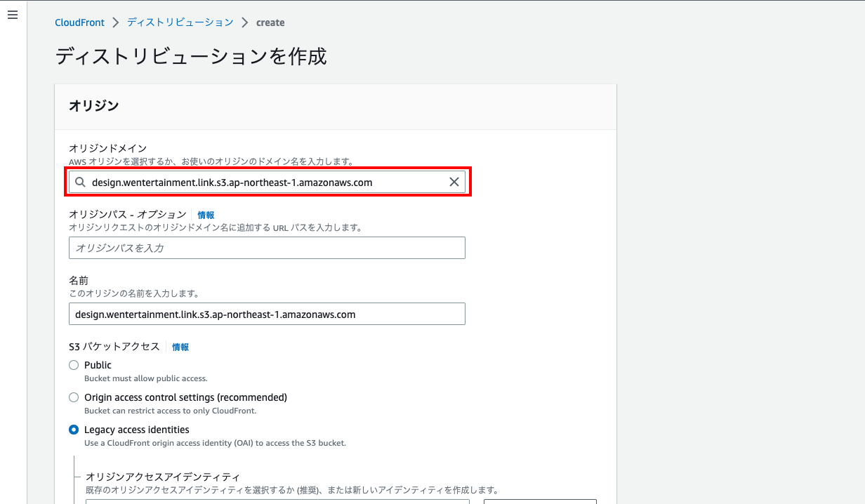Open 情報 link beside S3 バケットアクセス
The width and height of the screenshot is (865, 504).
coord(180,347)
